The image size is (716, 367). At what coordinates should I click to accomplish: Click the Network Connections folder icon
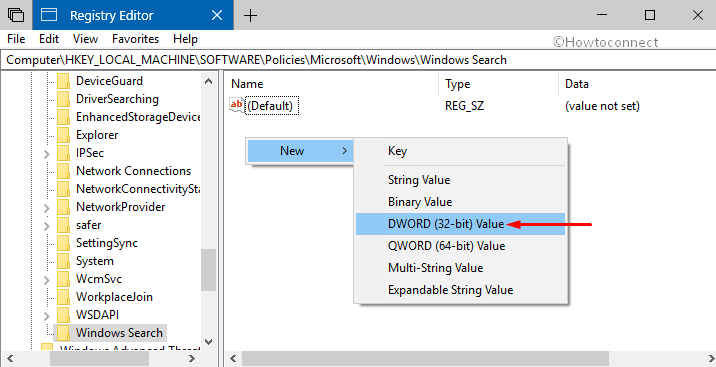63,171
